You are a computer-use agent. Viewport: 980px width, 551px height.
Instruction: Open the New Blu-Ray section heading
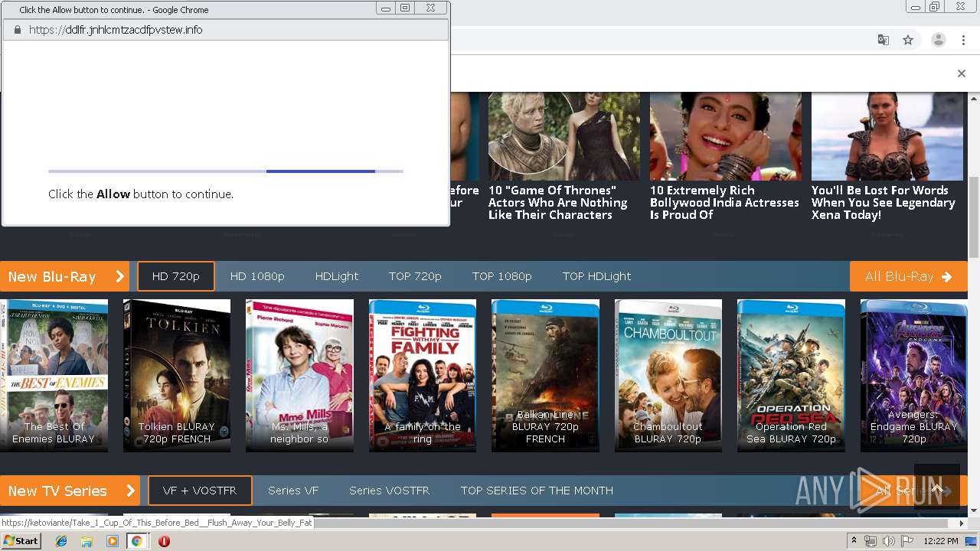(52, 276)
